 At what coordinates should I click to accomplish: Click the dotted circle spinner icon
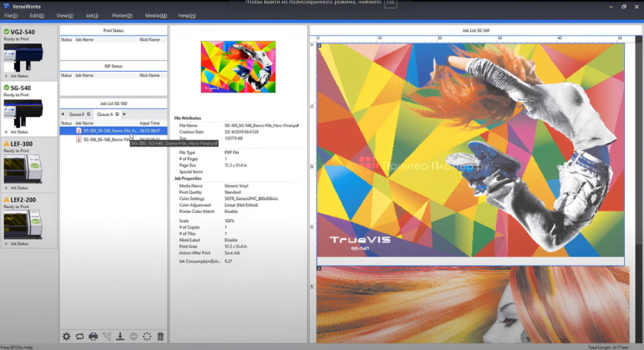point(147,336)
